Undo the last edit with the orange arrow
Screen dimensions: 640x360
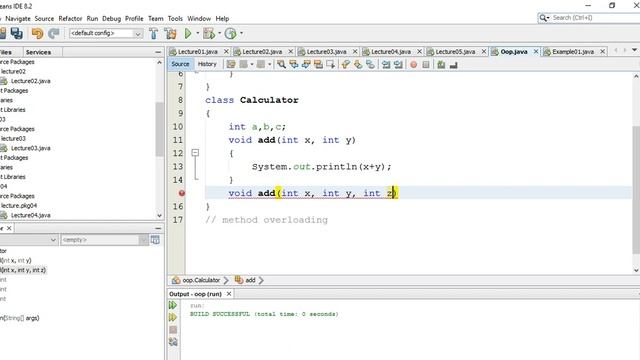(x=37, y=33)
